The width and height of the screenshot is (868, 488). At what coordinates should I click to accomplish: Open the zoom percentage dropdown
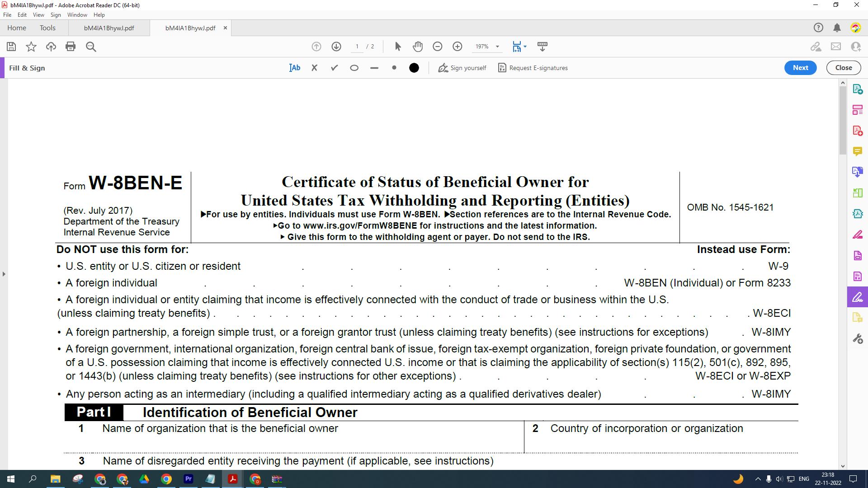point(497,47)
